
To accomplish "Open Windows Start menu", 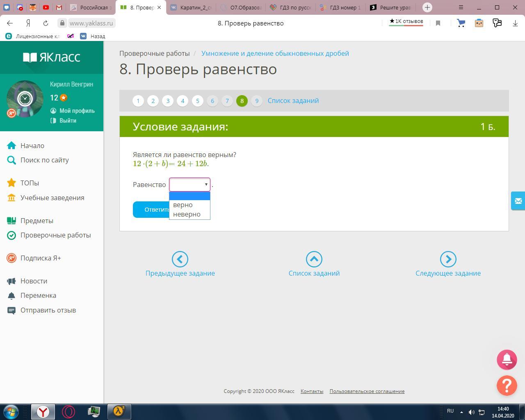I will (11, 411).
